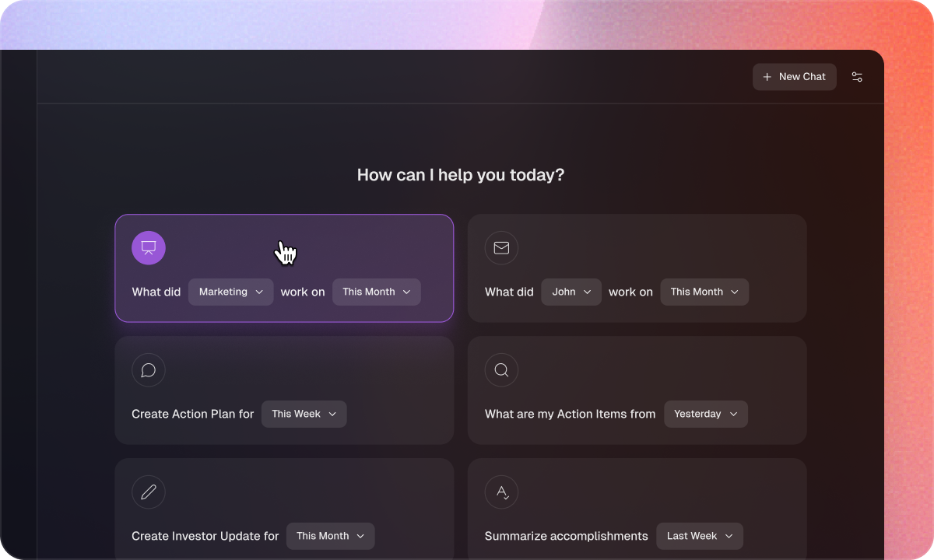Open This Month dropdown on John card

[x=704, y=292]
